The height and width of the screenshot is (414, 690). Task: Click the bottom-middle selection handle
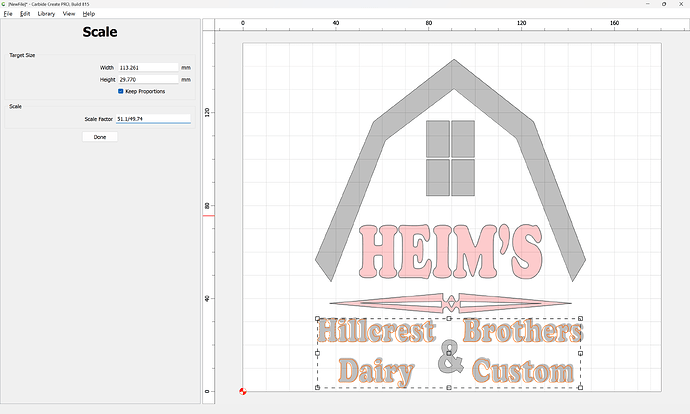449,388
